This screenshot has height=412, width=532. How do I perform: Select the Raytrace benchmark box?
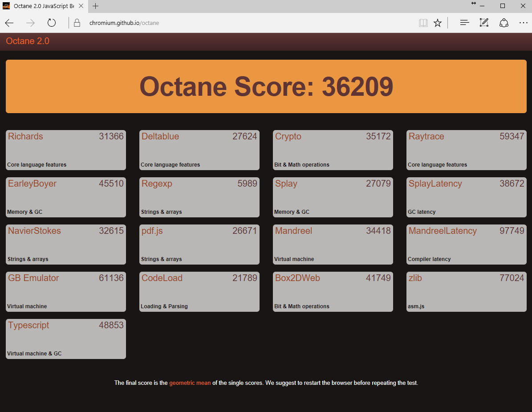467,150
